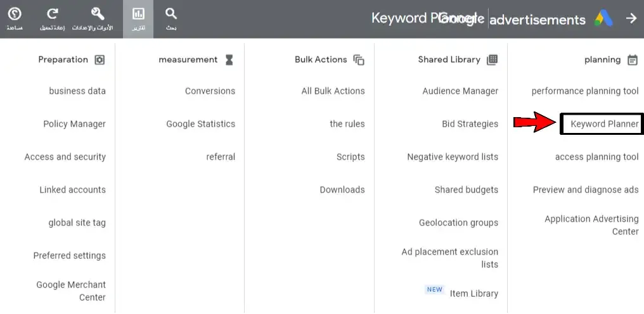
Task: Open Access and security
Action: (x=65, y=157)
